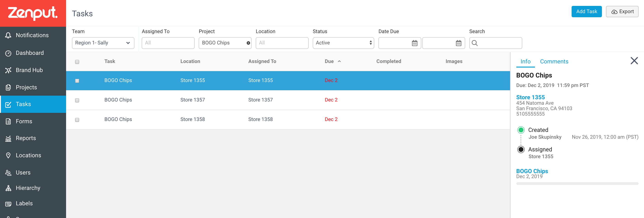Image resolution: width=644 pixels, height=218 pixels.
Task: Open Forms from the sidebar
Action: pos(33,121)
